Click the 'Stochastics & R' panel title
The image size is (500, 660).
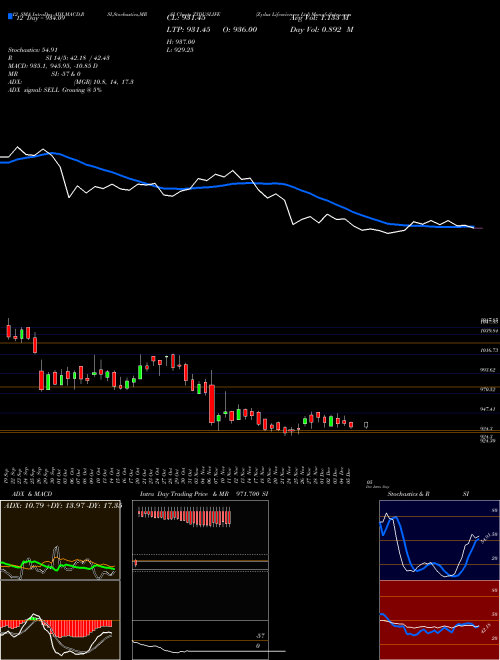pos(408,494)
